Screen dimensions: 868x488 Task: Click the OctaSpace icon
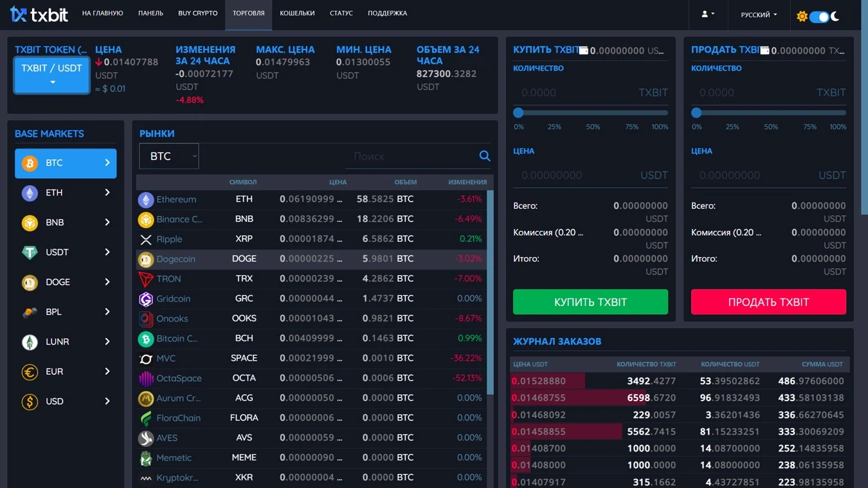(146, 379)
